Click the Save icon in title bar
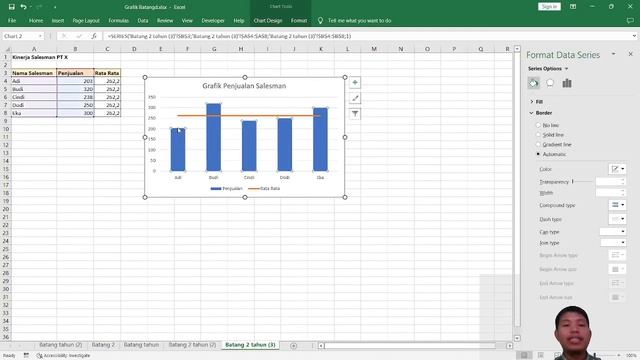Screen dimensions: 640x360 11,7
